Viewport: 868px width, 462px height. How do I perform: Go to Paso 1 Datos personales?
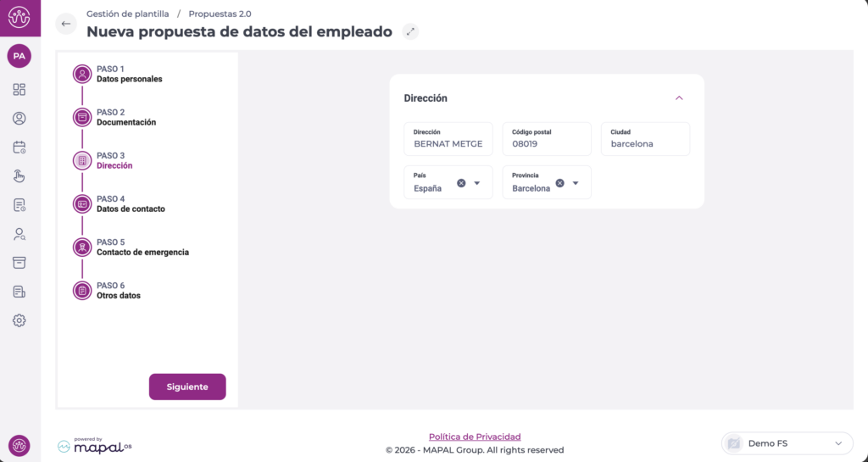point(129,74)
